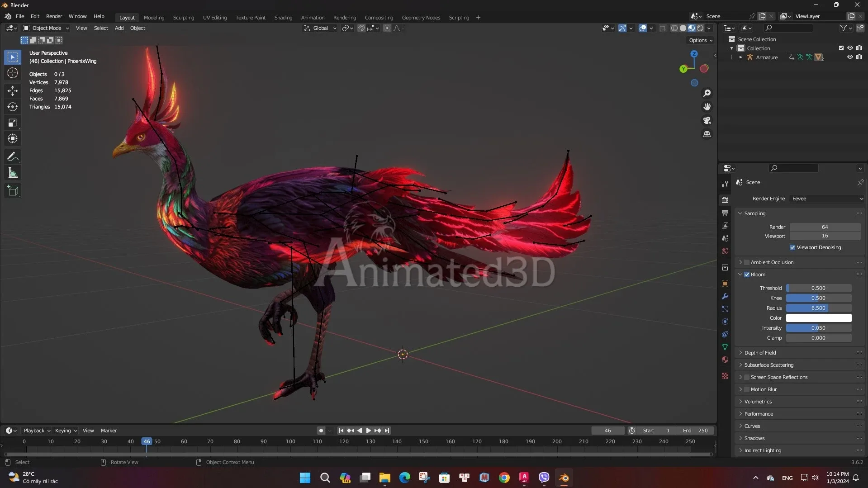Open the Render menu
The height and width of the screenshot is (488, 868).
pyautogui.click(x=54, y=16)
